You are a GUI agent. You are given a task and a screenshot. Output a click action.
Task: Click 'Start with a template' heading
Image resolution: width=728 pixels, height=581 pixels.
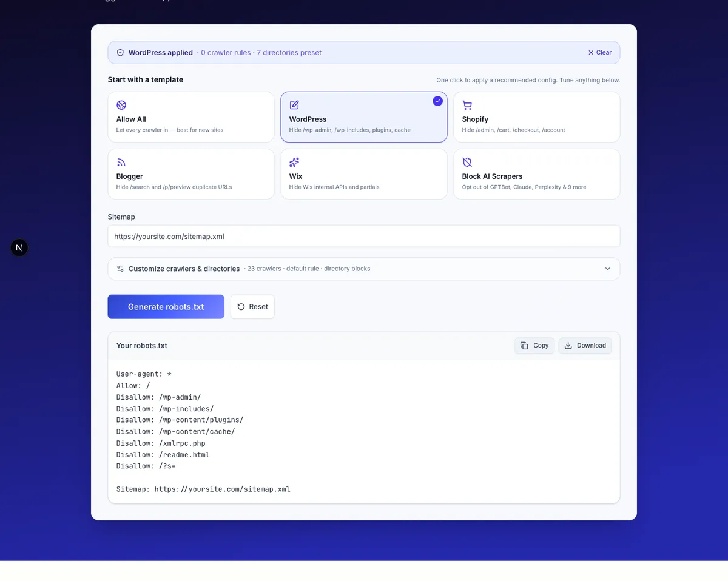pos(146,79)
